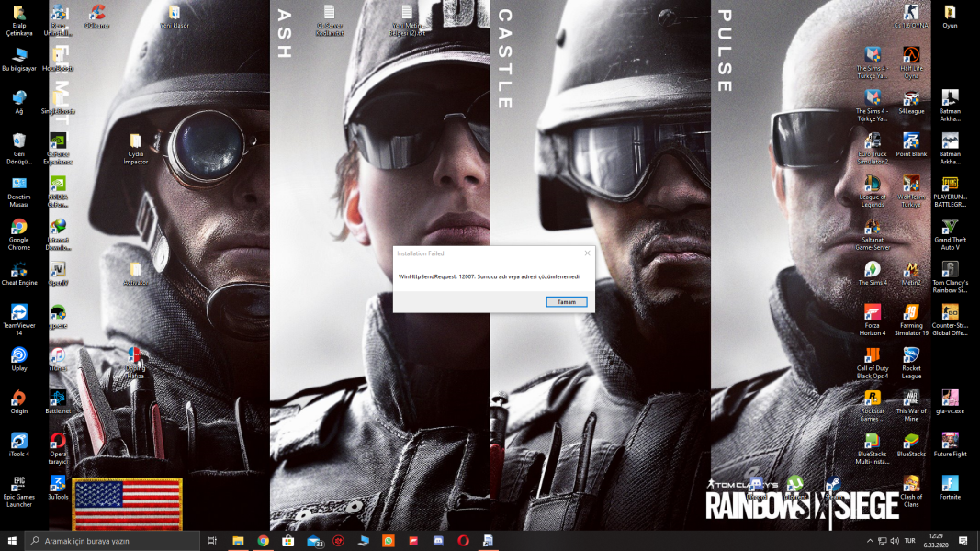Image resolution: width=980 pixels, height=551 pixels.
Task: Expand the hidden system tray icons
Action: (870, 541)
